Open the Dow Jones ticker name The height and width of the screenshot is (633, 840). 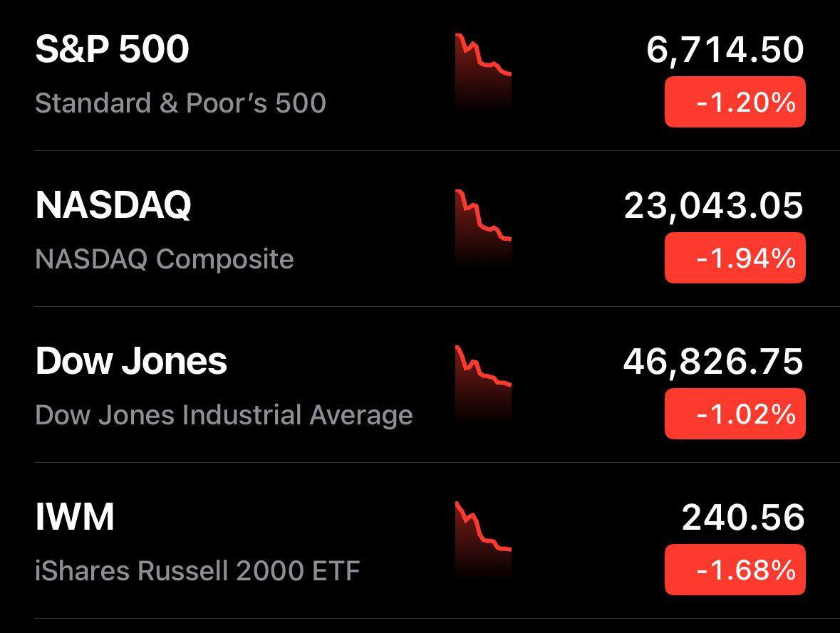pos(131,362)
